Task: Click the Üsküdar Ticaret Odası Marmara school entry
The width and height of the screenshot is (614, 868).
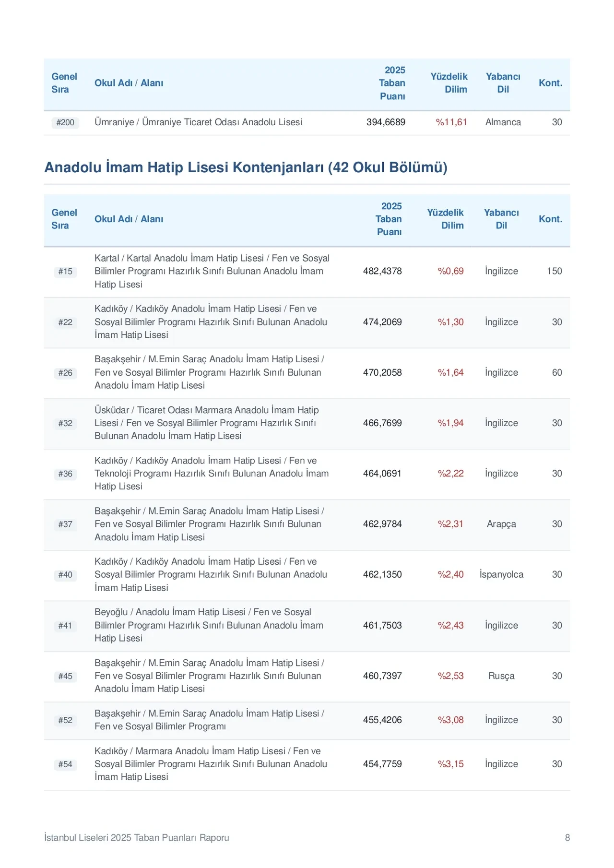Action: (x=207, y=423)
